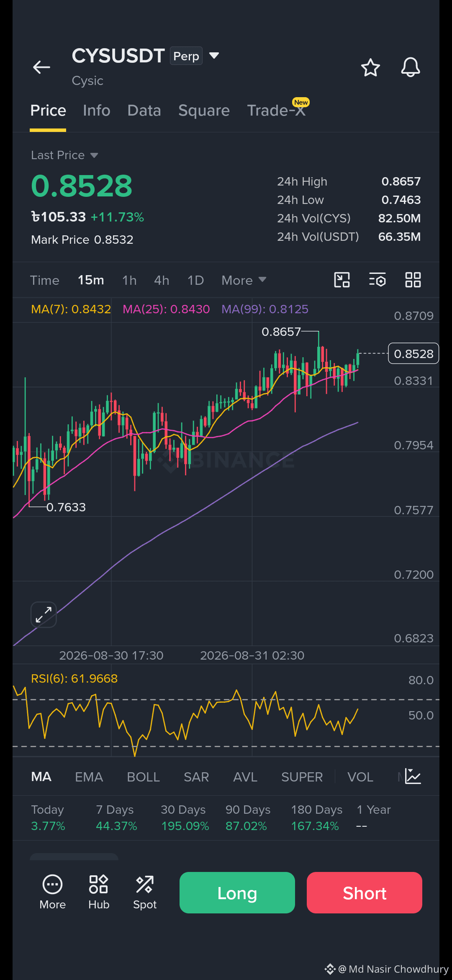
Task: Tap the Perp contract badge
Action: coord(186,56)
